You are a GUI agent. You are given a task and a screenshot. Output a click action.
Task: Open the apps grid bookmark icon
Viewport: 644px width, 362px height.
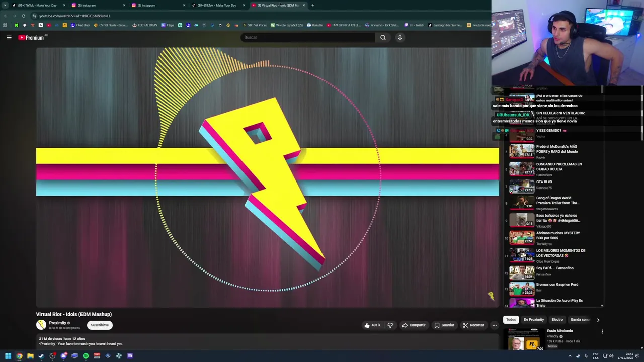pyautogui.click(x=5, y=25)
